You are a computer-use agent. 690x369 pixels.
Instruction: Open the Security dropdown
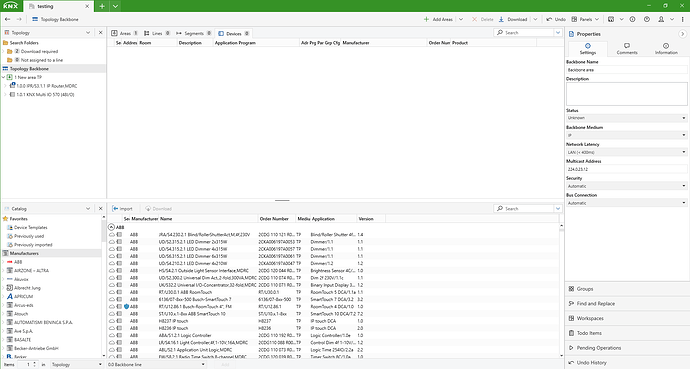(x=626, y=186)
